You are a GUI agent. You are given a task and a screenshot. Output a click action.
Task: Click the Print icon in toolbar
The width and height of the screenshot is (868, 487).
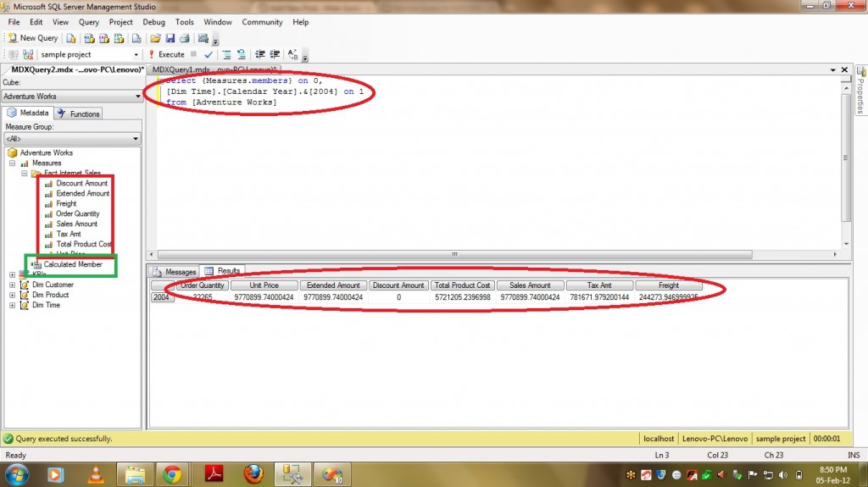click(x=183, y=38)
